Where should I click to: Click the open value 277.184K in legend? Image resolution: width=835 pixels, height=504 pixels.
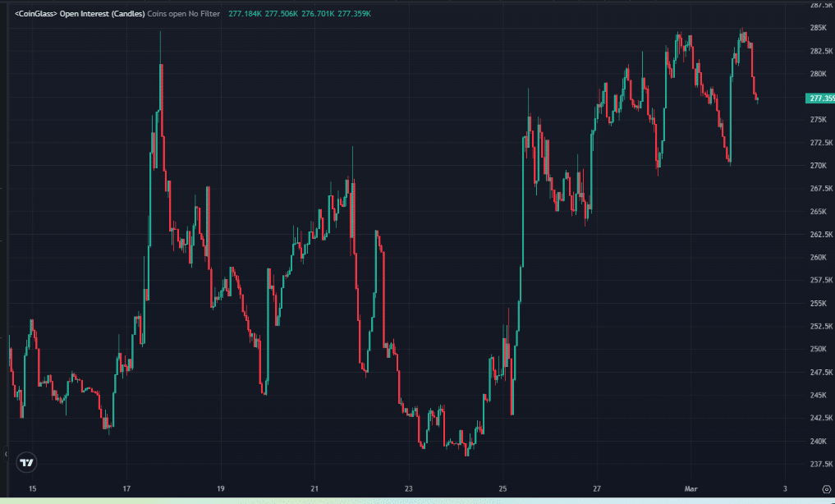[x=245, y=14]
